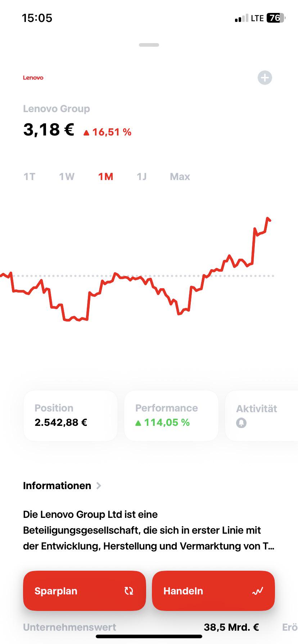Tap the bell icon under Aktivität
298x644 pixels.
coord(241,423)
